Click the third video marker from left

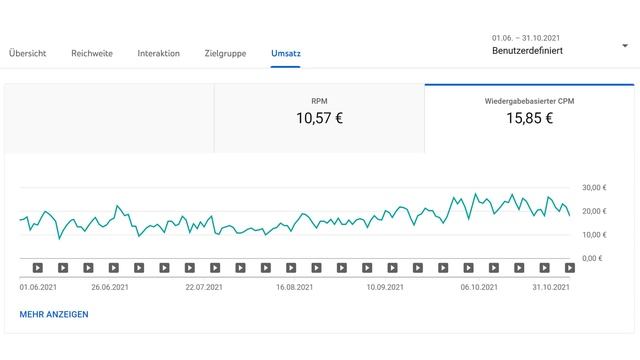(88, 268)
